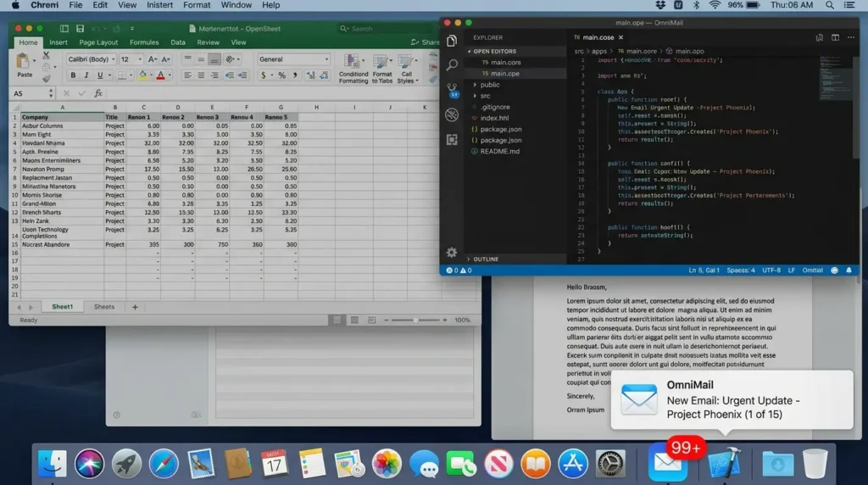Open the Format menu in menu bar
This screenshot has height=485, width=868.
click(197, 5)
